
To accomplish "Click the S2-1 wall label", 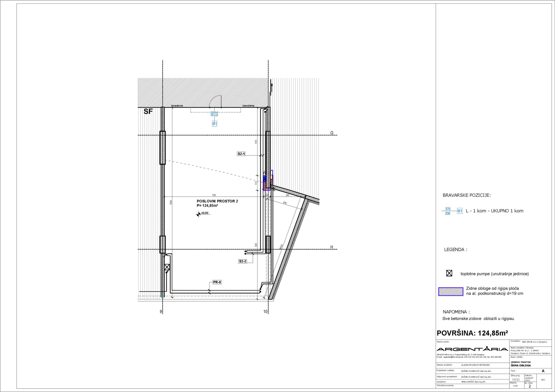I will 241,154.
